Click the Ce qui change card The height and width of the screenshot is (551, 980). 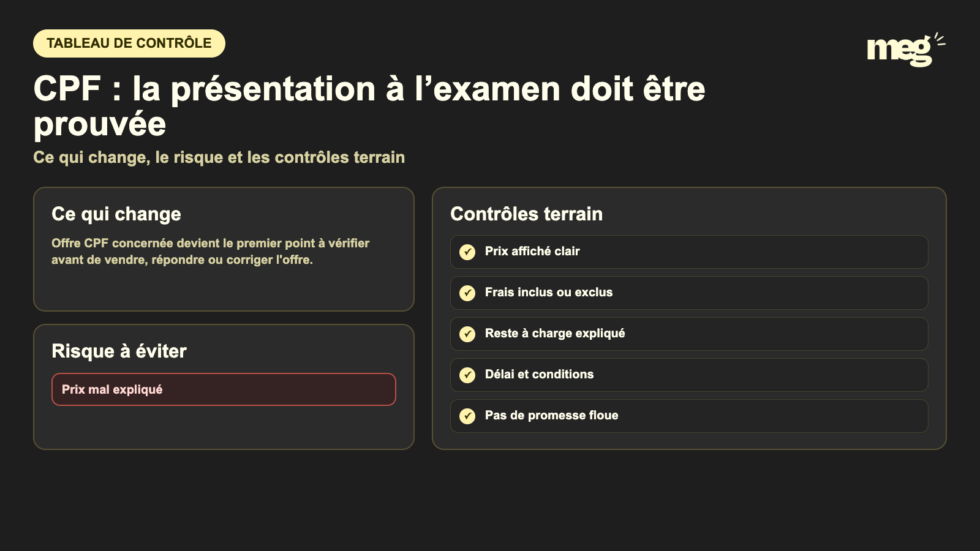tap(224, 249)
